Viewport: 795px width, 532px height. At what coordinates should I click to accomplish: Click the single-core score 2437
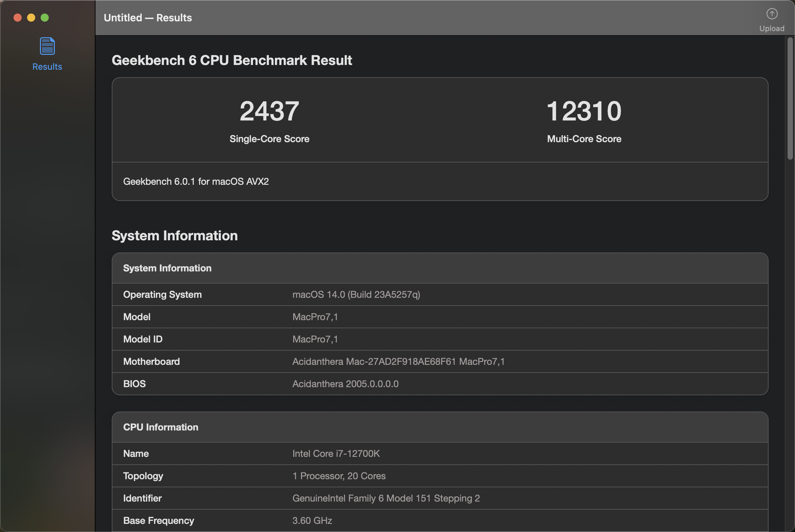[269, 111]
